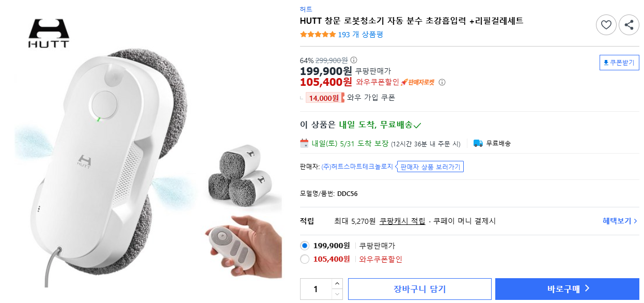This screenshot has width=644, height=303.
Task: Open the info icon next to 와우쿠폰할인
Action: tap(442, 82)
